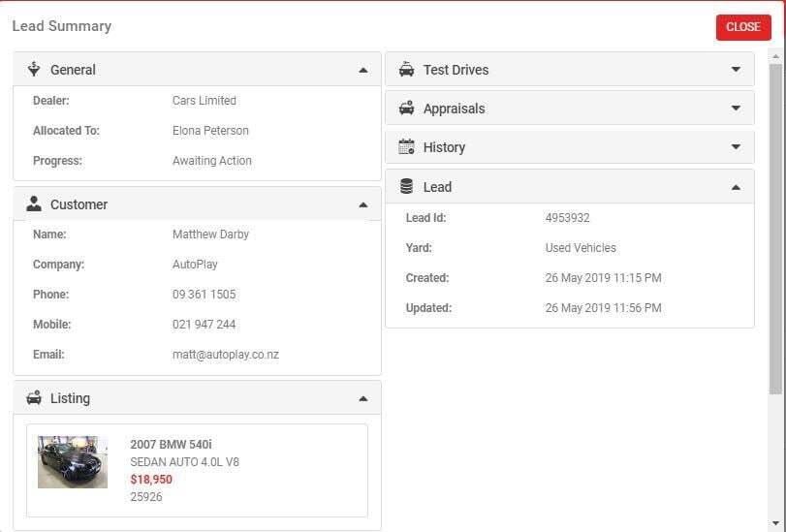
Task: Click the Updated: label
Action: coord(428,308)
